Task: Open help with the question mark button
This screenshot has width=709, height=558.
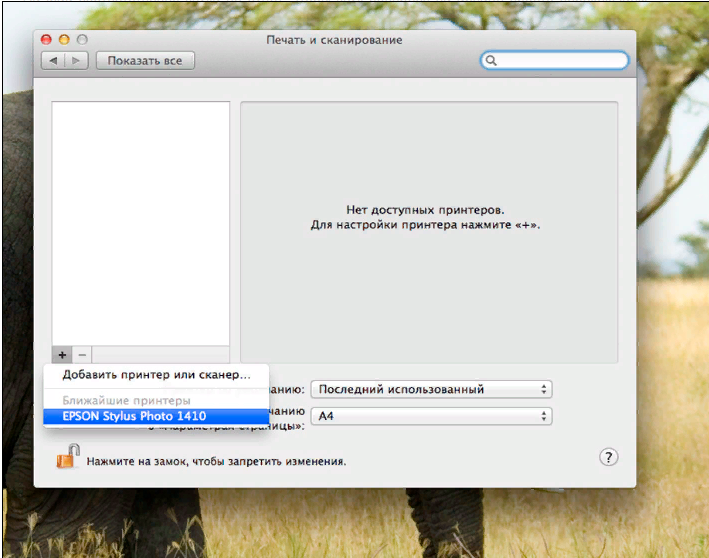Action: pyautogui.click(x=609, y=457)
